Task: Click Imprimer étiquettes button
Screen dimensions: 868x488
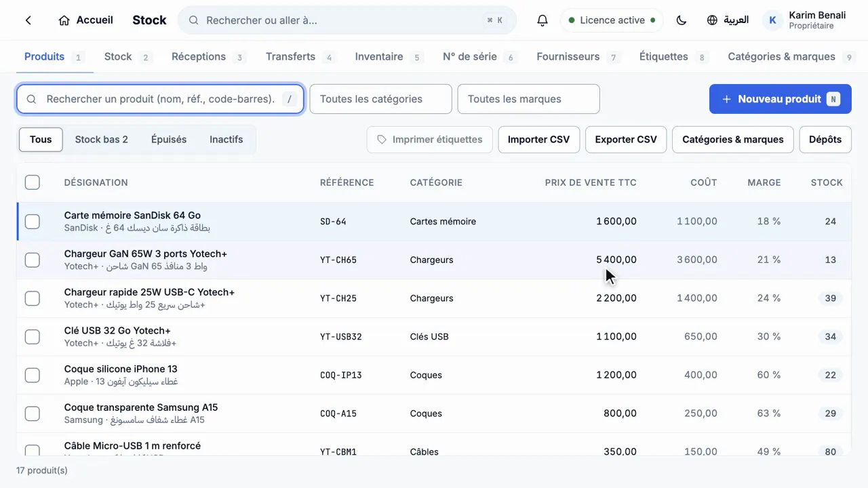Action: [x=430, y=140]
